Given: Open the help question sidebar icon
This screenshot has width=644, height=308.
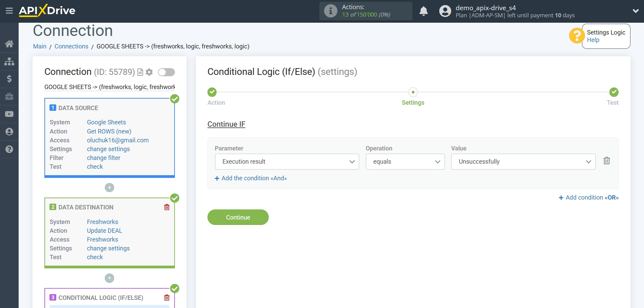Looking at the screenshot, I should click(9, 149).
